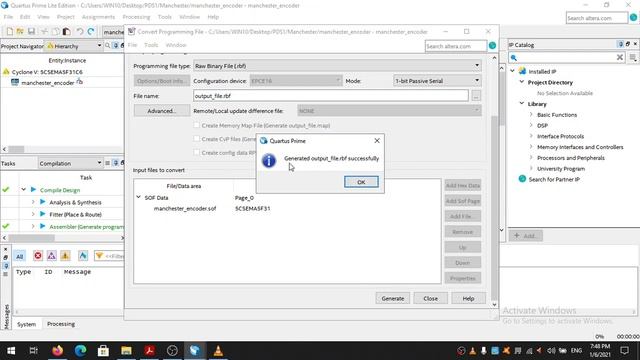
Task: Open the Configuration device dropdown
Action: coord(296,81)
